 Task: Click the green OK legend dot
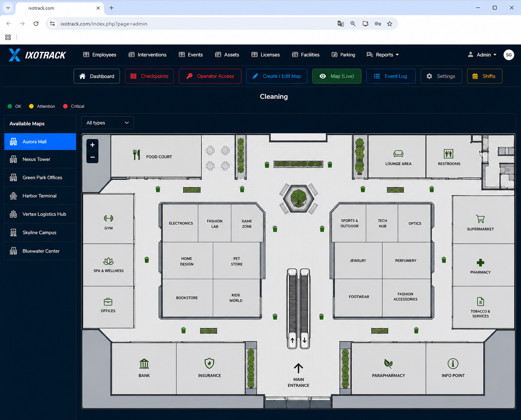click(10, 106)
